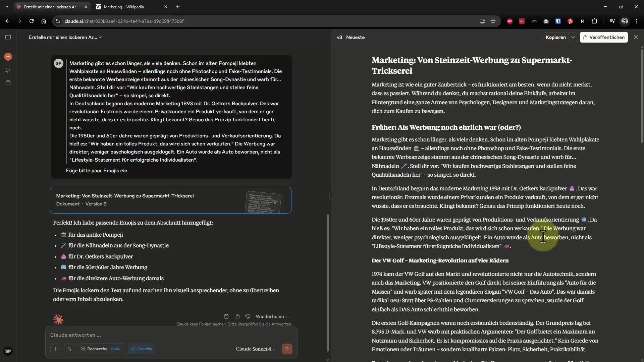
Task: Open the tab search chevron in the browser
Action: tap(6, 7)
